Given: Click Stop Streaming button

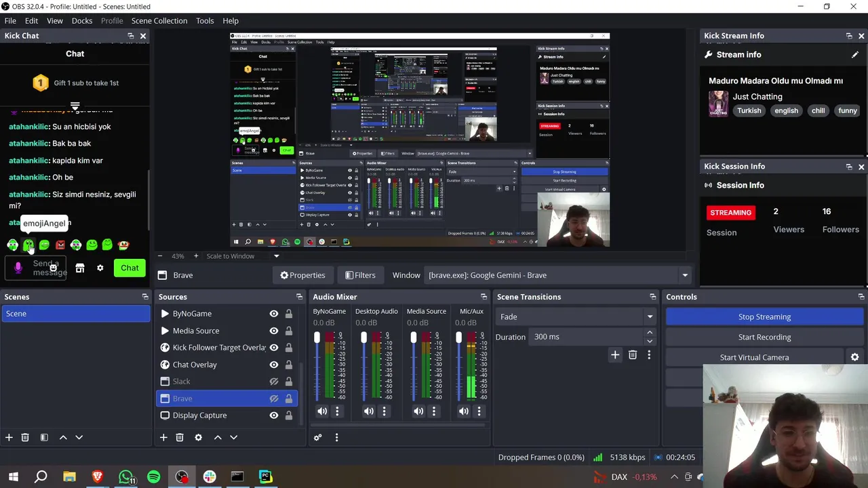Looking at the screenshot, I should (764, 317).
